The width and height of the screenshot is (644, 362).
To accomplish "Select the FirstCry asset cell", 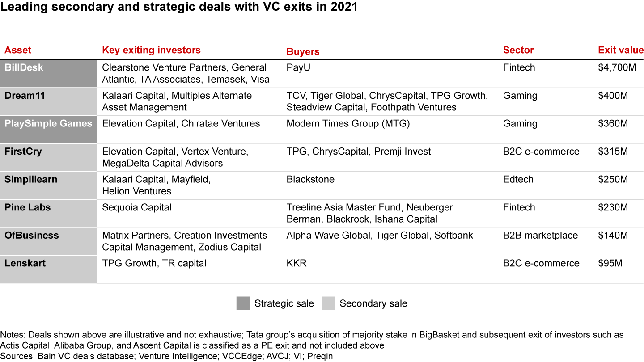I will point(48,157).
